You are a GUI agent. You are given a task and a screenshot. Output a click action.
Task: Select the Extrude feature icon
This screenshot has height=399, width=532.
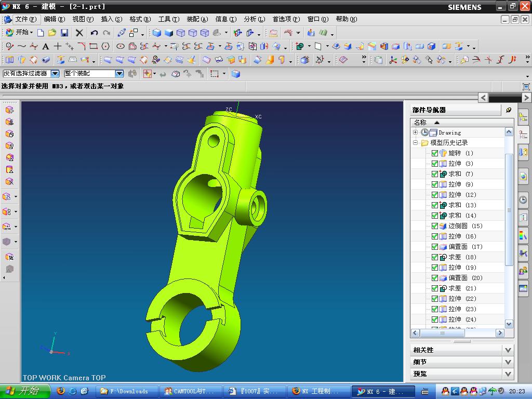tap(9, 60)
